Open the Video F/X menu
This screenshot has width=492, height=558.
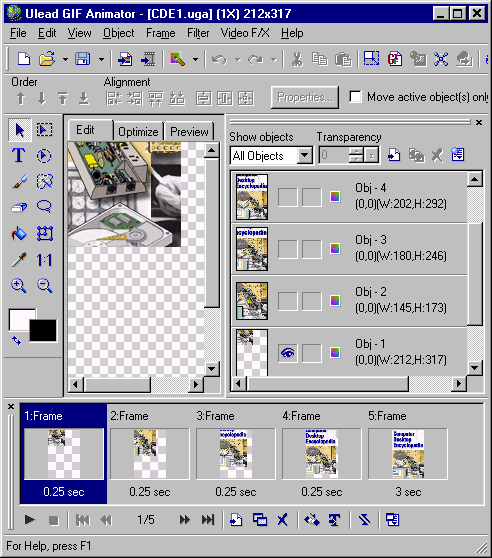pos(245,33)
